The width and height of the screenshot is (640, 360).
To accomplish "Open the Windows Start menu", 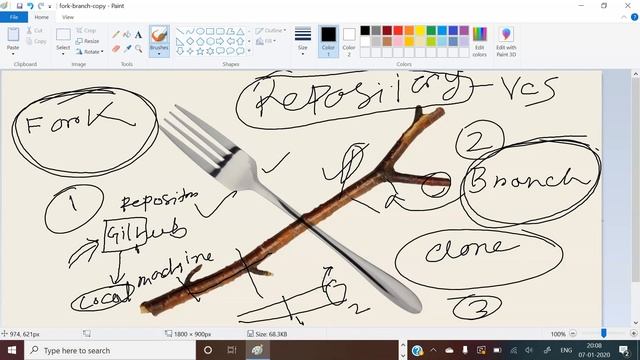I will [12, 350].
